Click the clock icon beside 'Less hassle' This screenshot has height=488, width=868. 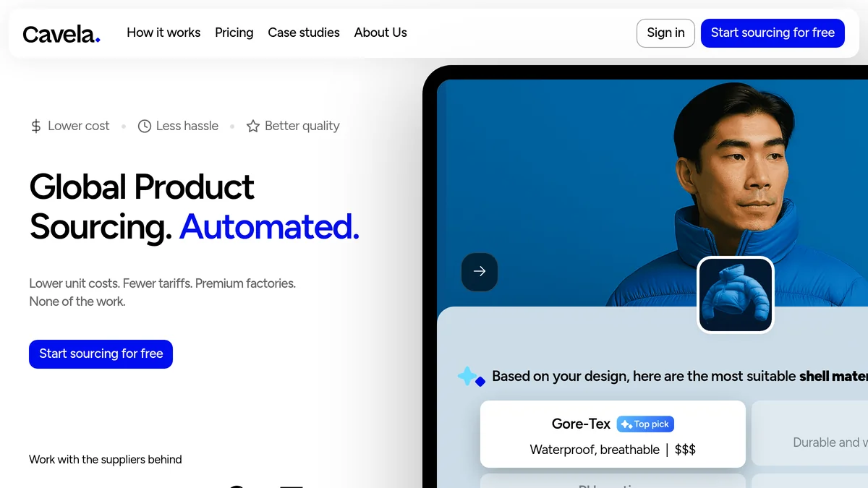pos(144,126)
